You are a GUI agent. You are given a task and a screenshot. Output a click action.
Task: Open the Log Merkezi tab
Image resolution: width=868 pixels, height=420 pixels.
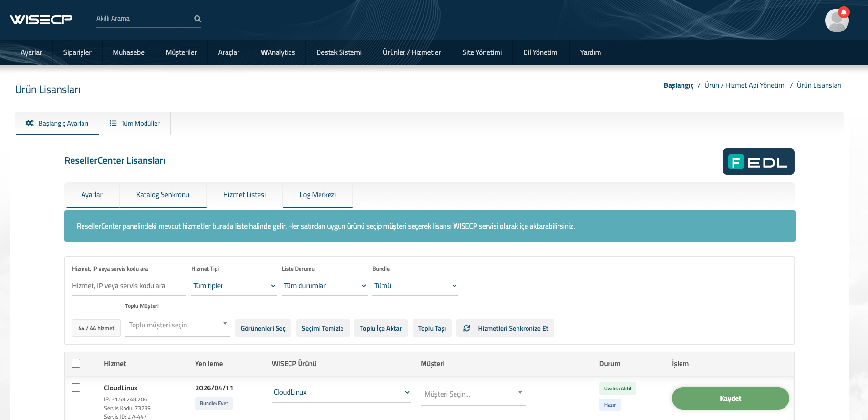(x=318, y=195)
